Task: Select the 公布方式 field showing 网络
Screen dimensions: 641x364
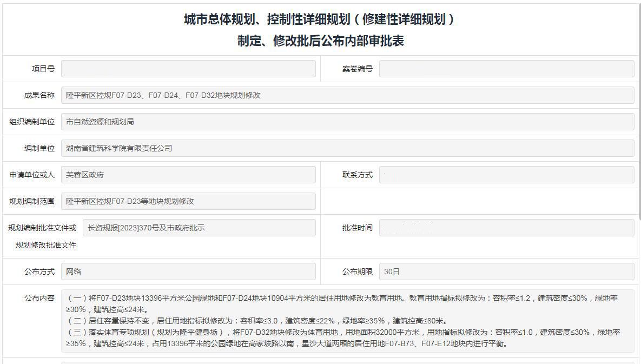Action: pyautogui.click(x=188, y=272)
